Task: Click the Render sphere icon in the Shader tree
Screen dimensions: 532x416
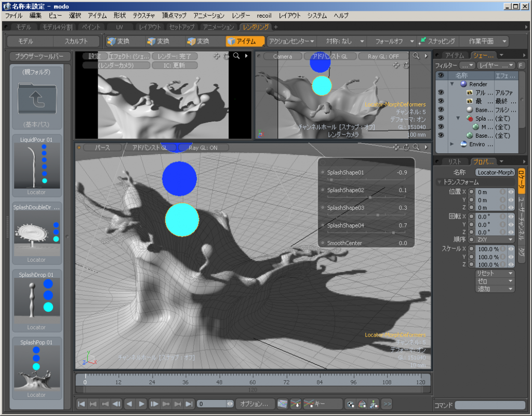Action: 463,84
